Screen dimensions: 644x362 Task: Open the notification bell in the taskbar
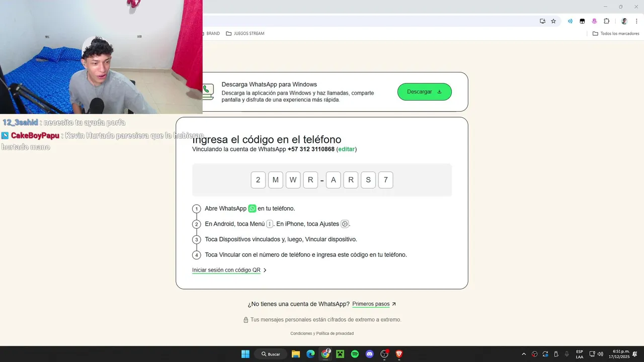[x=635, y=354]
